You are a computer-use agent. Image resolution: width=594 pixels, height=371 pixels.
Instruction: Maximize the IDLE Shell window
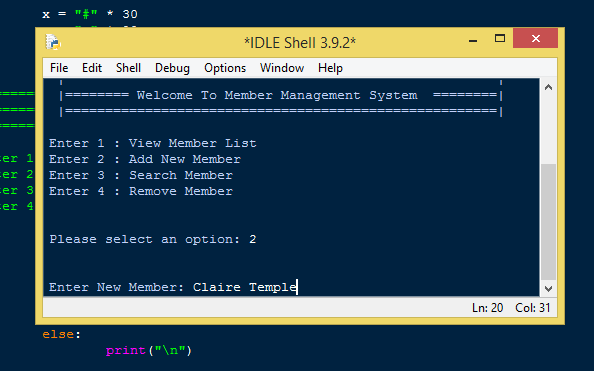click(500, 38)
